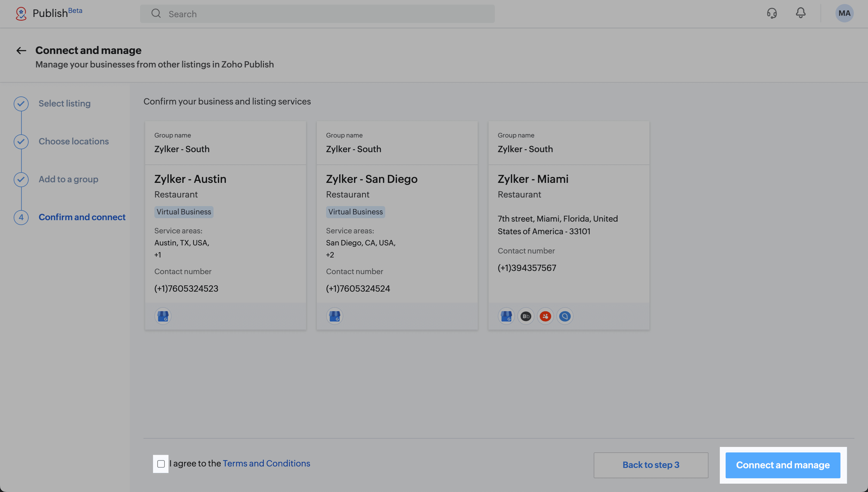Click San Diego, CA, USA service area text
This screenshot has width=868, height=492.
coord(361,243)
